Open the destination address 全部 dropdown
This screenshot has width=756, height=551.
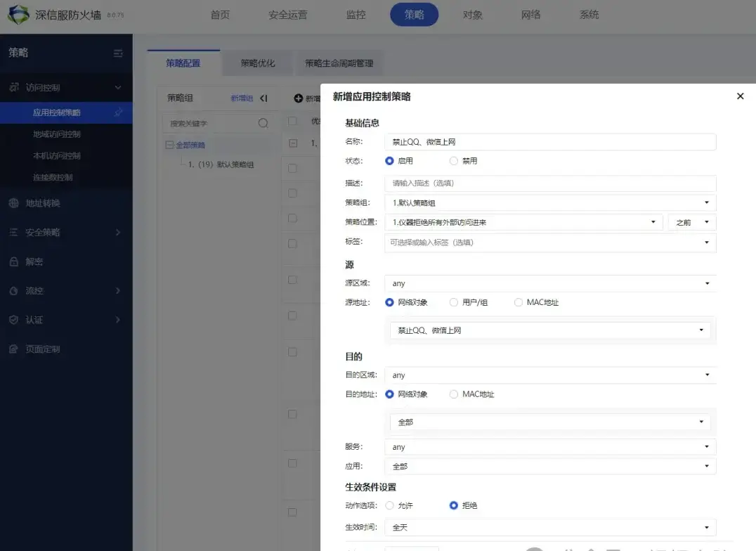click(x=550, y=422)
